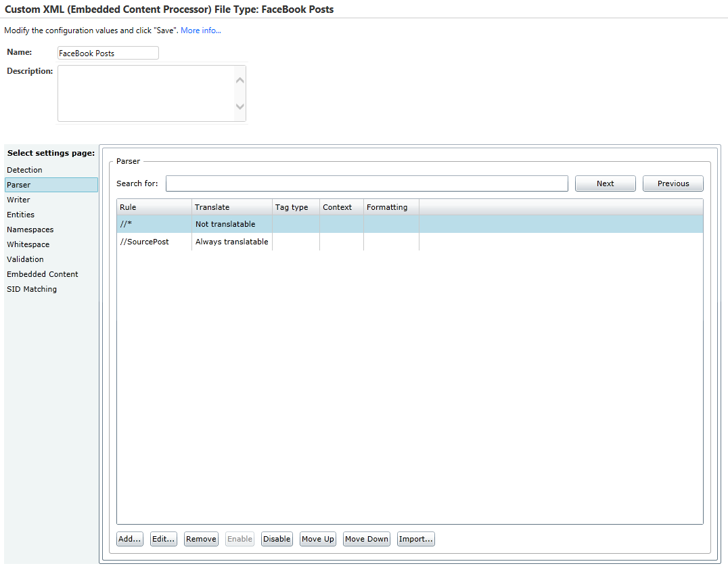The image size is (728, 568).
Task: Click the Import... button
Action: click(x=415, y=539)
